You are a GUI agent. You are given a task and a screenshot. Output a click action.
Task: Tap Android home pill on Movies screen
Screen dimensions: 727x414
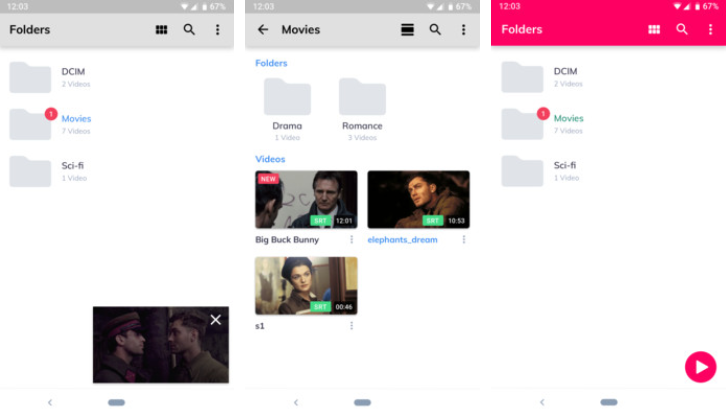tap(362, 402)
